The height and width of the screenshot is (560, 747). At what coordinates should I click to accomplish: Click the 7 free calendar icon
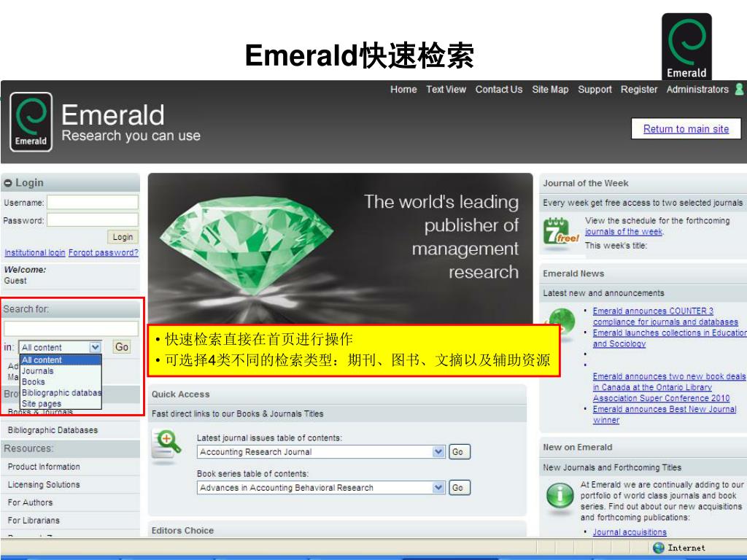tap(561, 234)
